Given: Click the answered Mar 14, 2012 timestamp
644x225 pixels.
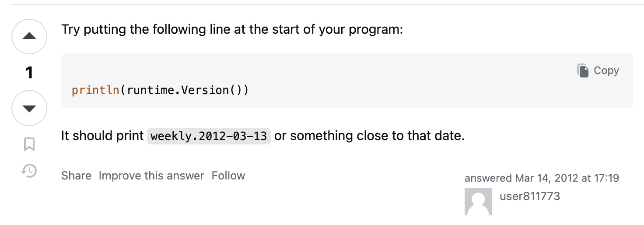Looking at the screenshot, I should (542, 178).
